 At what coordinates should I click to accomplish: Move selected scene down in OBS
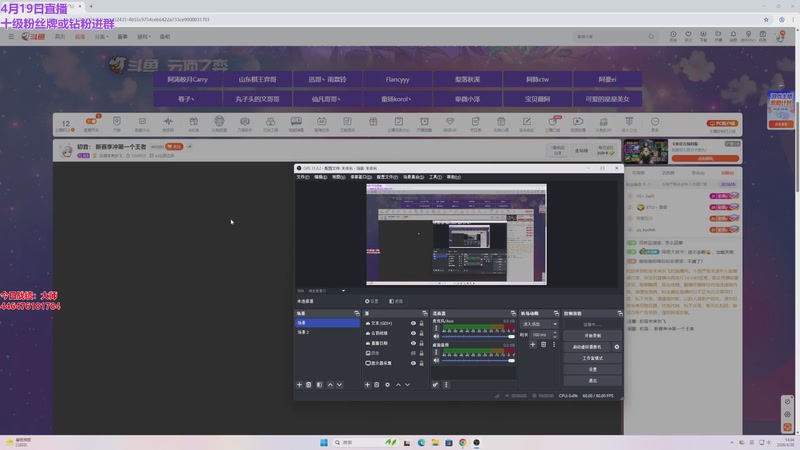coord(339,385)
